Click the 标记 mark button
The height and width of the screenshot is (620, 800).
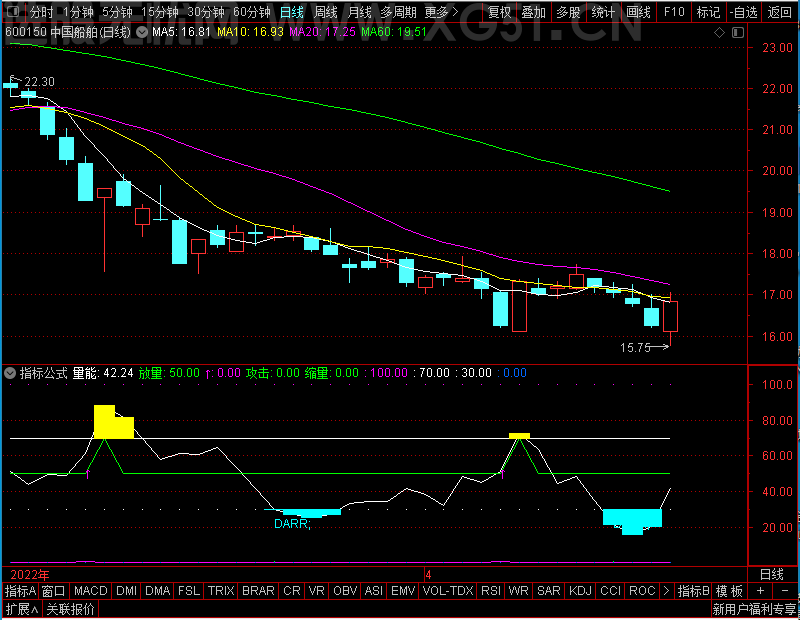click(x=708, y=12)
